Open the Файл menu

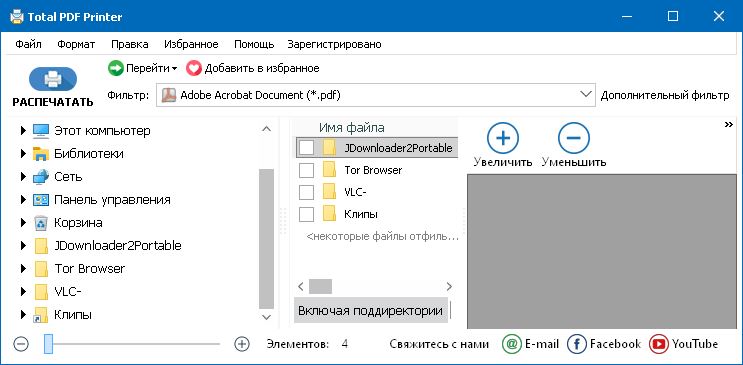(28, 45)
